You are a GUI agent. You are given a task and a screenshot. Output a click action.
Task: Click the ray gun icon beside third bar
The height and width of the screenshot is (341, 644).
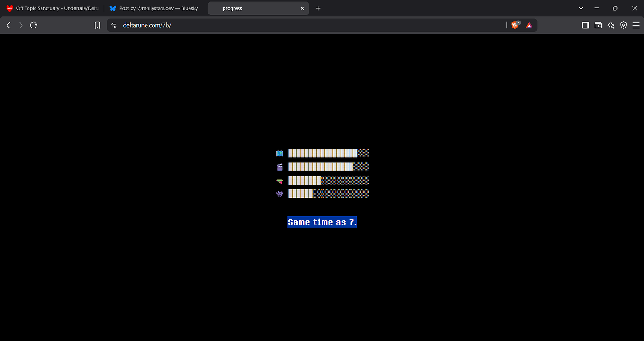tap(280, 180)
